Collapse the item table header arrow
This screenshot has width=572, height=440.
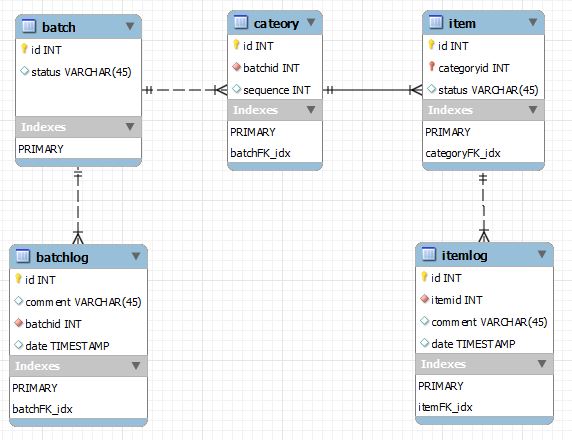tap(533, 23)
